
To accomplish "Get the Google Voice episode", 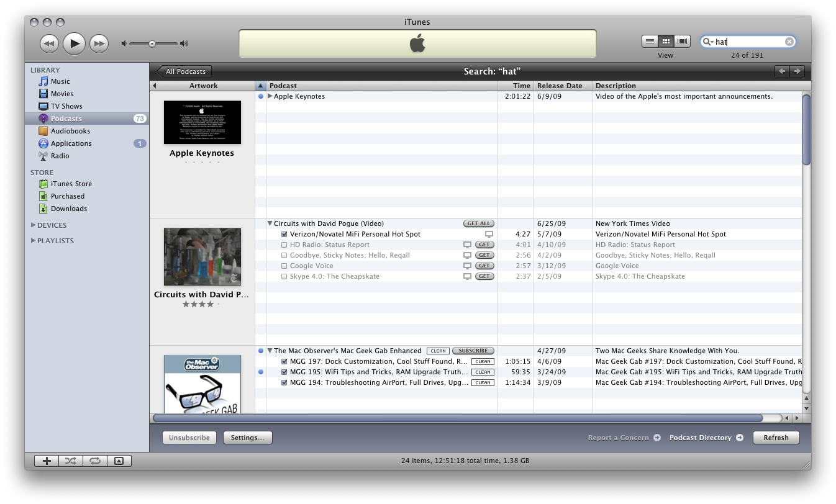I will (x=484, y=266).
